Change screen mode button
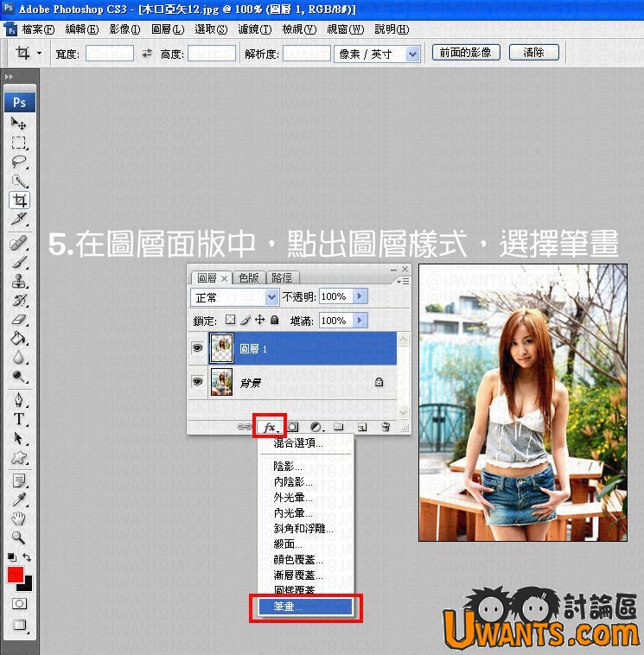 (19, 626)
